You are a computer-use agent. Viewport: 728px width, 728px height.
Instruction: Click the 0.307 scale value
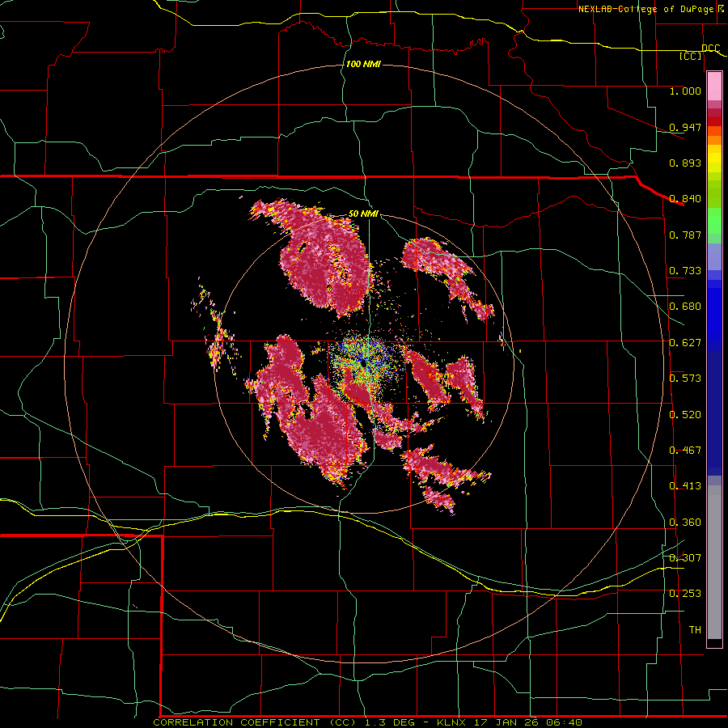pos(685,557)
